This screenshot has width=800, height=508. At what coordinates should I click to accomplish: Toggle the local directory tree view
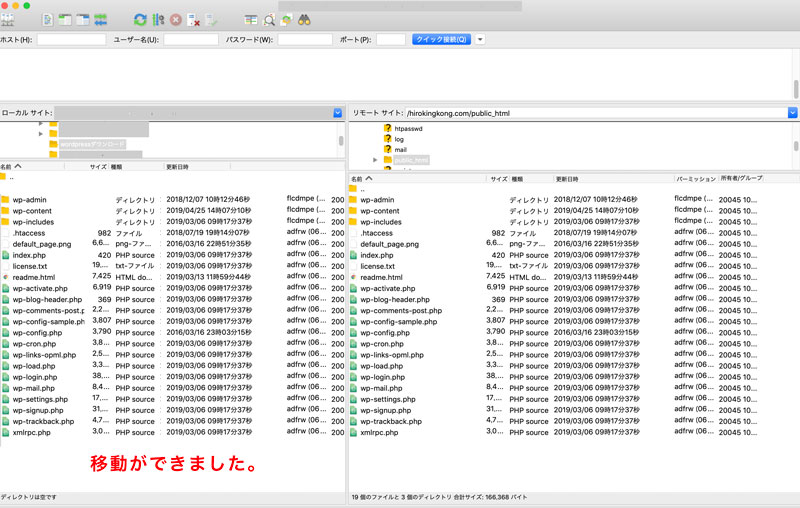pyautogui.click(x=65, y=20)
